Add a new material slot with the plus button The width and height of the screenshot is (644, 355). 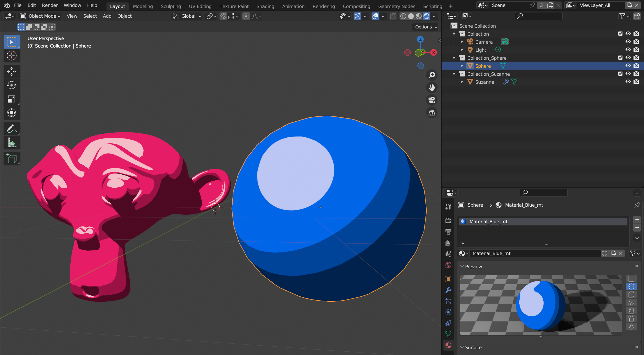[637, 219]
